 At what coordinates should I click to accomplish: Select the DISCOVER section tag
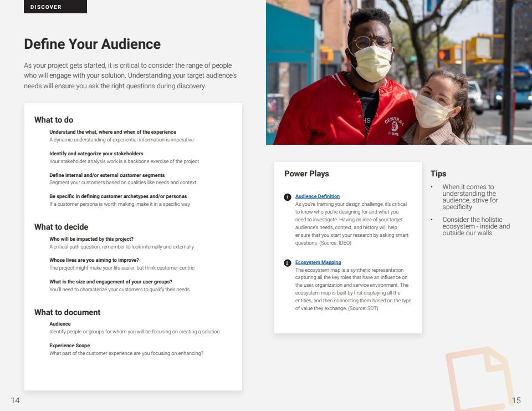click(x=55, y=7)
